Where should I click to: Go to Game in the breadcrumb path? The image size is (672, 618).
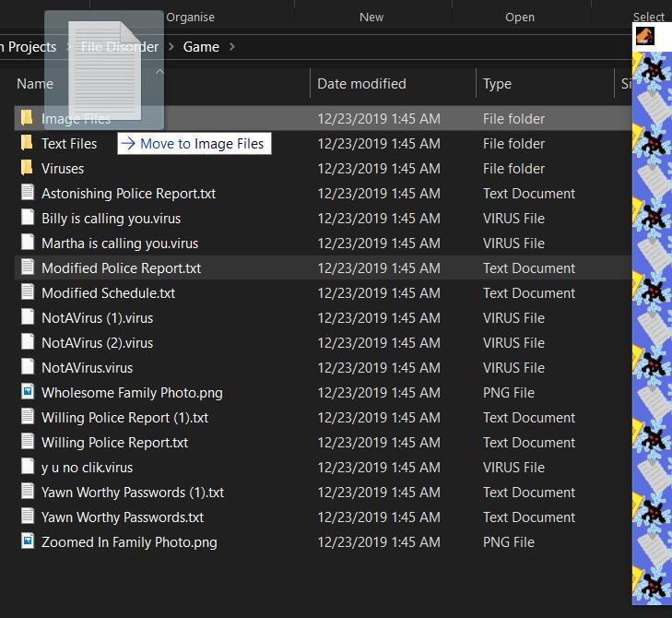tap(201, 47)
